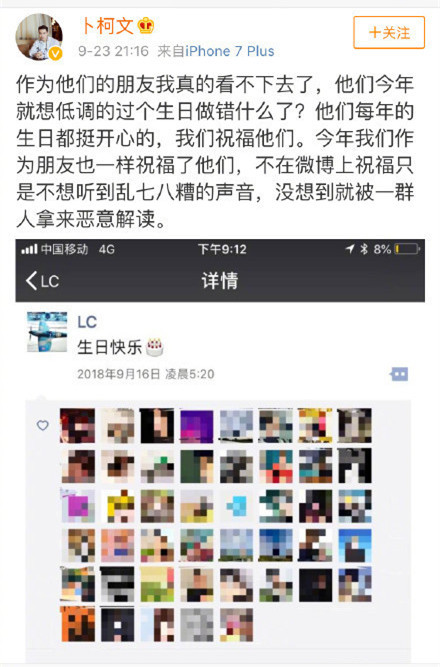Tap the location arrow status icon

click(x=350, y=249)
